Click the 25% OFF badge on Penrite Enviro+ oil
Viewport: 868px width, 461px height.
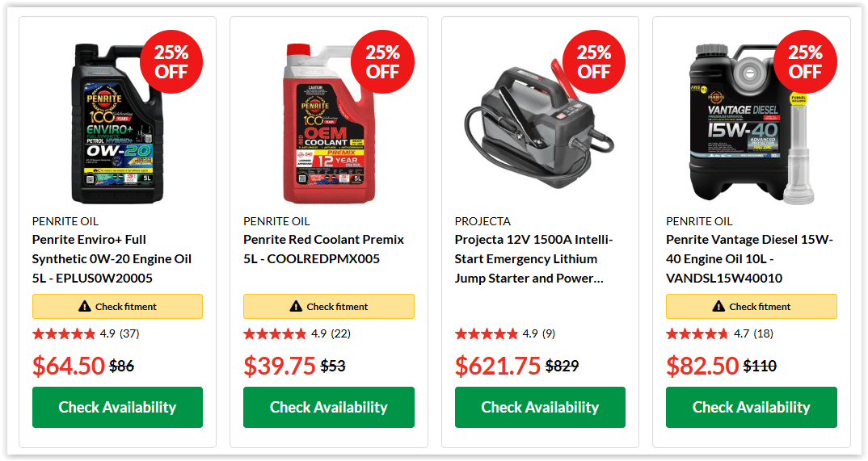[x=171, y=62]
